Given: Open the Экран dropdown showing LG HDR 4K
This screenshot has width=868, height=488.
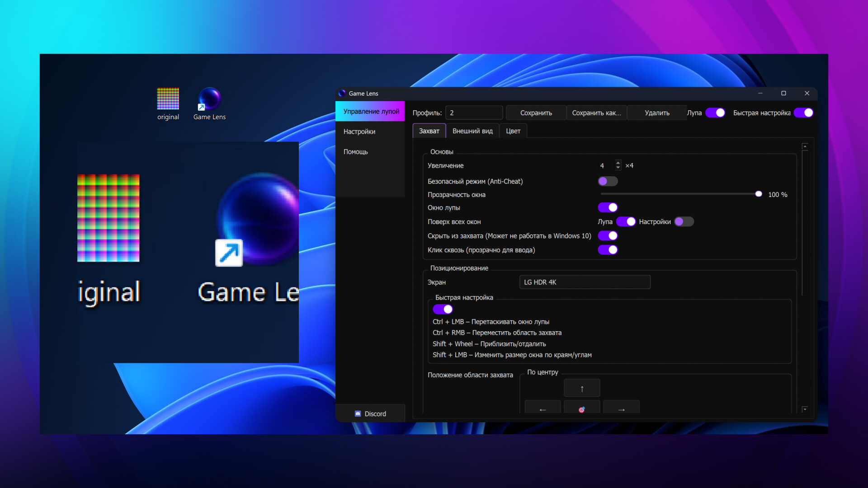Looking at the screenshot, I should click(x=585, y=282).
